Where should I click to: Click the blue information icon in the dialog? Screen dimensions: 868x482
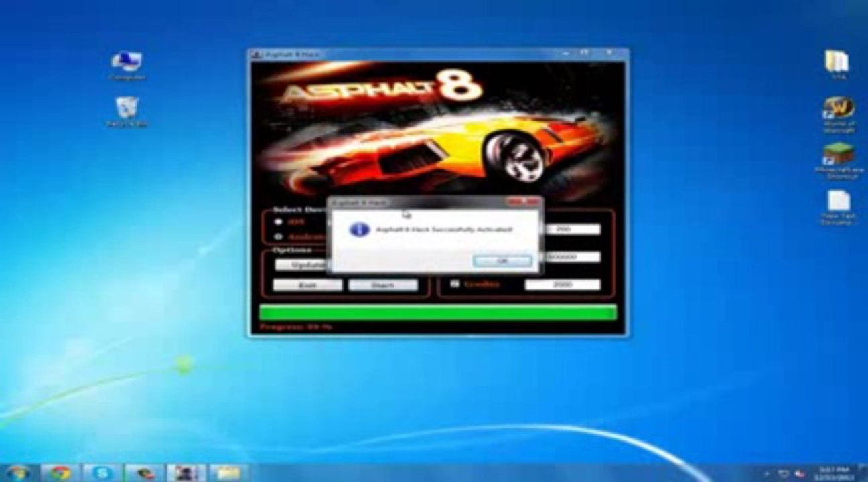(x=360, y=230)
